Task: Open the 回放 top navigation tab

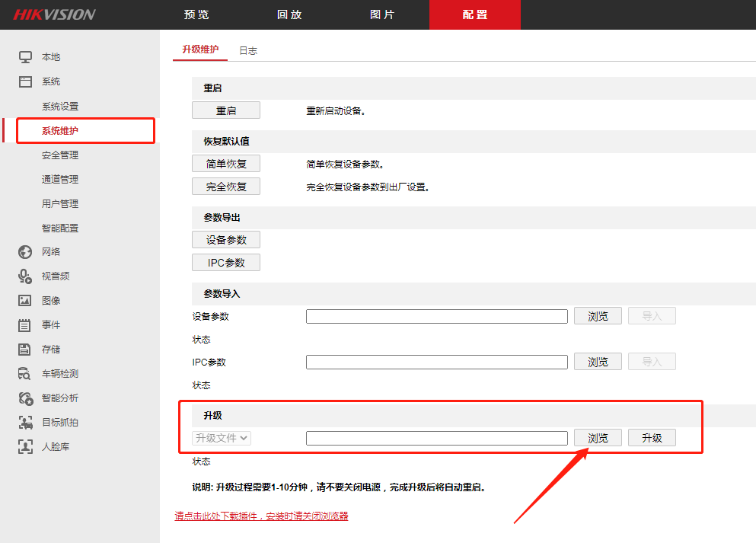Action: click(289, 14)
